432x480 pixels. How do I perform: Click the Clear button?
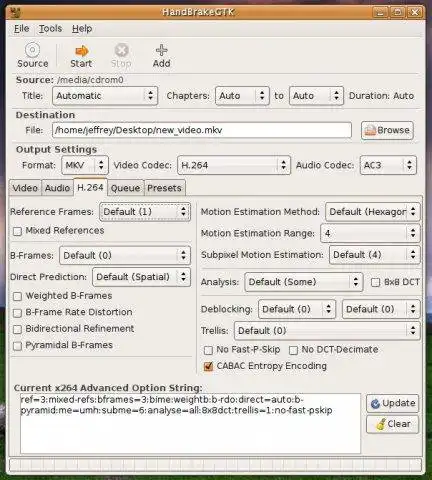coord(393,424)
